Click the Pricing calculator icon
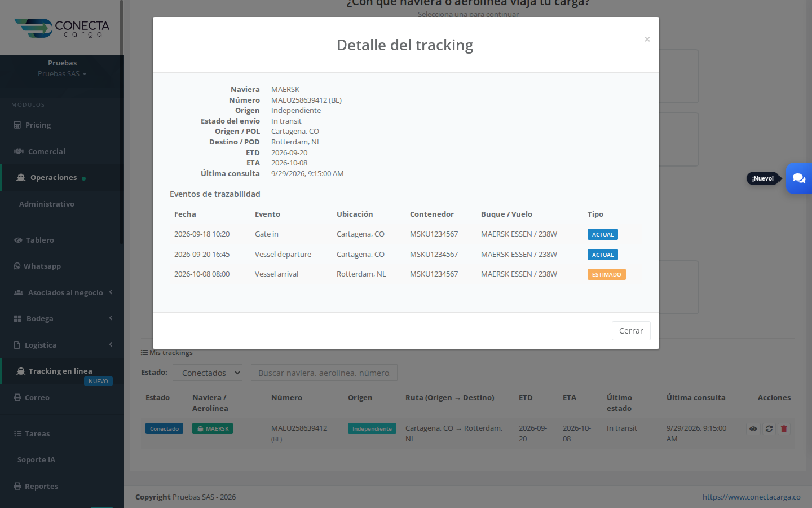 pos(17,125)
